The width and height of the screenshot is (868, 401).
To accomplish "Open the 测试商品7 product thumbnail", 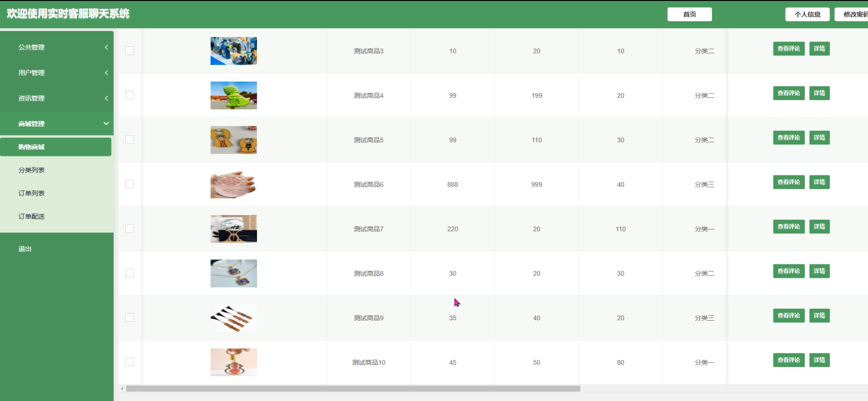I will [233, 229].
